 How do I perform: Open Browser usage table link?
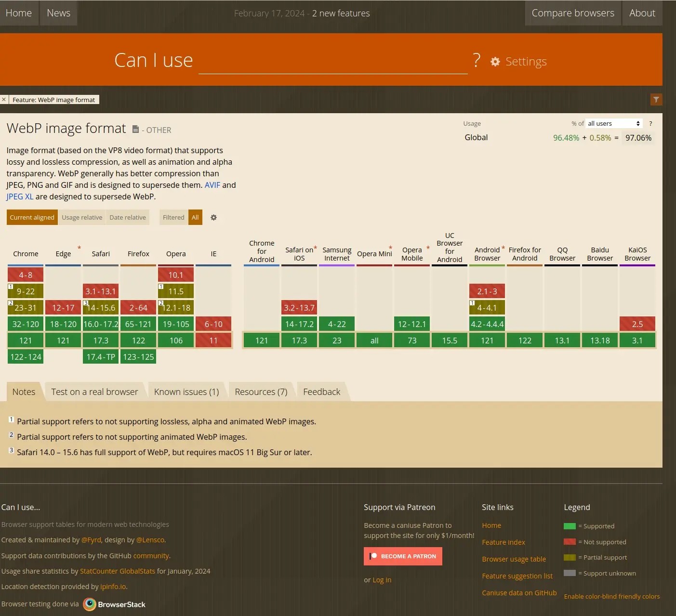tap(514, 559)
